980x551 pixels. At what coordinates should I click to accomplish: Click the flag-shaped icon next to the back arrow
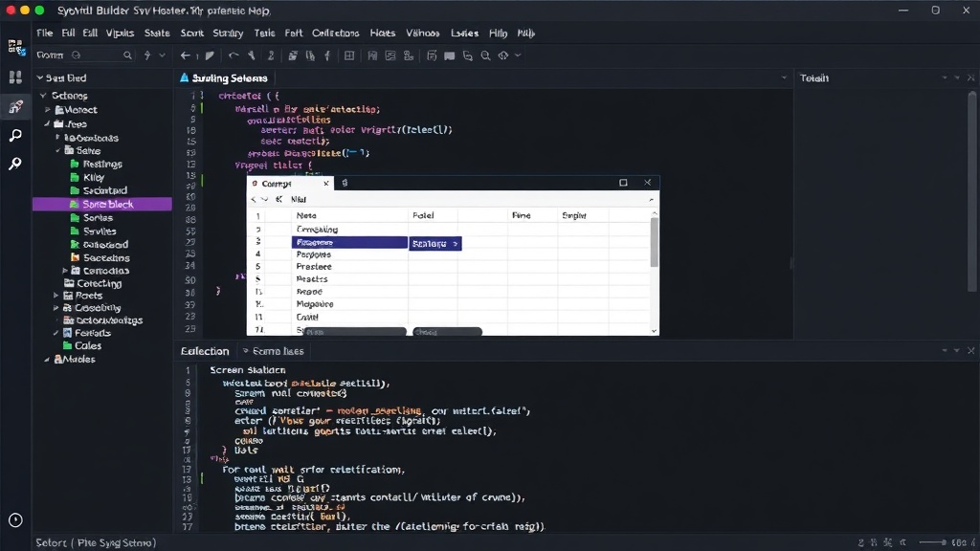point(210,55)
